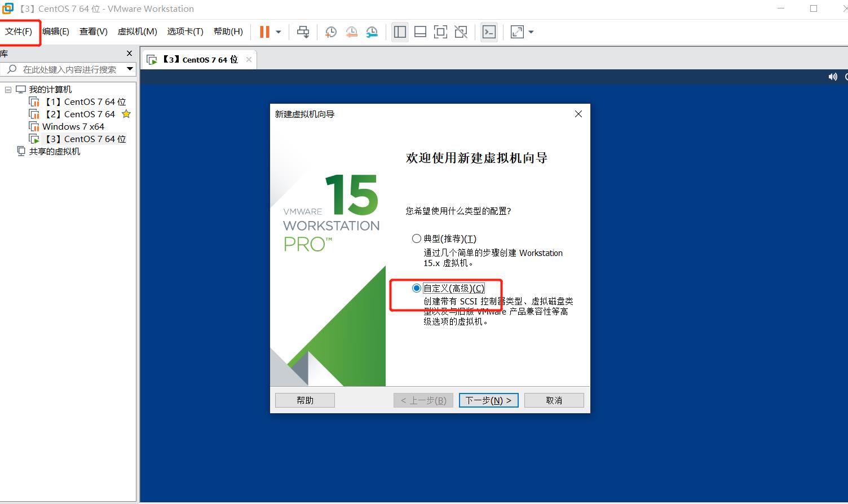Select the 自定义(高级)(C) radio option
This screenshot has width=848, height=504.
(x=417, y=288)
